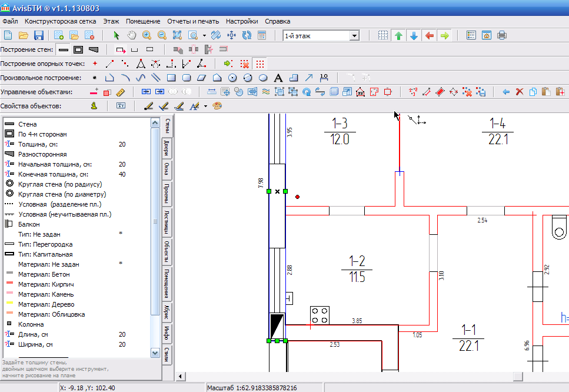Toggle the simple wall construction mode button

[x=64, y=49]
